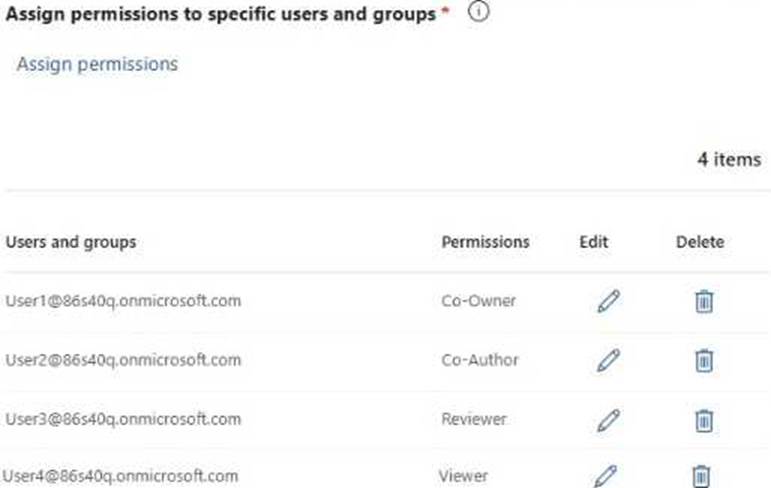The height and width of the screenshot is (488, 771).
Task: Remove User2 using the trash icon
Action: tap(704, 360)
